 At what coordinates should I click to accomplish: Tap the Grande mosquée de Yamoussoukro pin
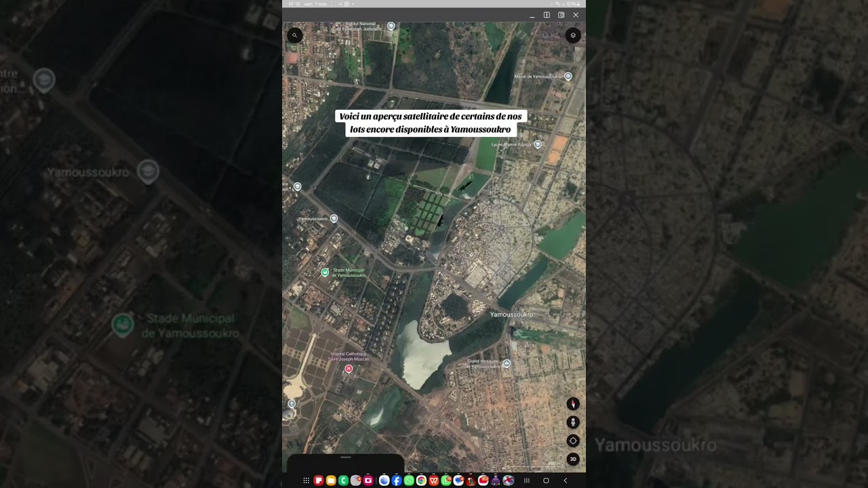(507, 364)
